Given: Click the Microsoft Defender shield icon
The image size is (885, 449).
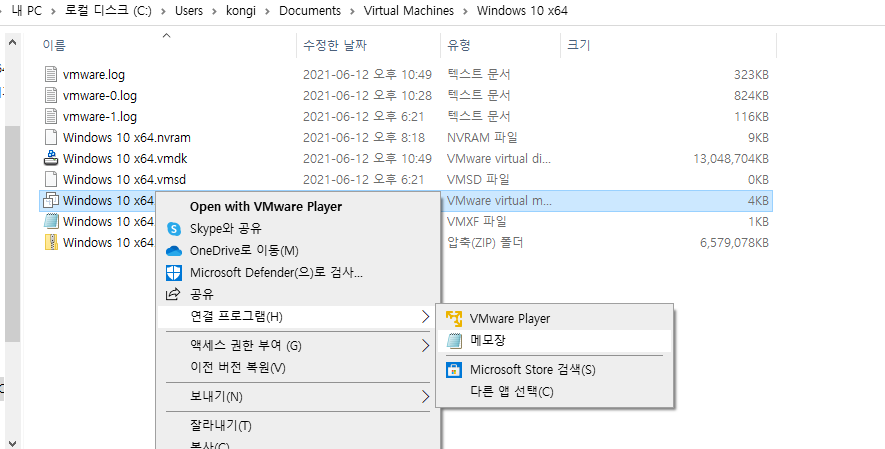Looking at the screenshot, I should [x=174, y=273].
